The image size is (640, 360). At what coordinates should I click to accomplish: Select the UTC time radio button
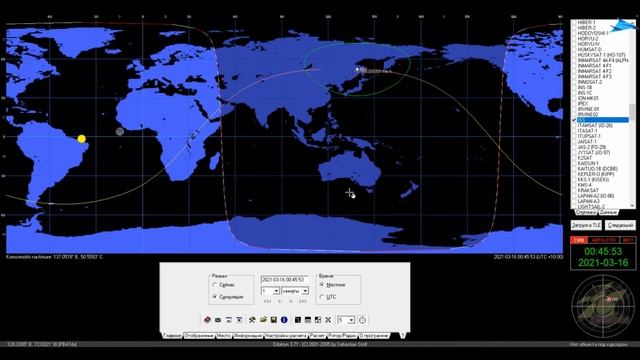(322, 297)
